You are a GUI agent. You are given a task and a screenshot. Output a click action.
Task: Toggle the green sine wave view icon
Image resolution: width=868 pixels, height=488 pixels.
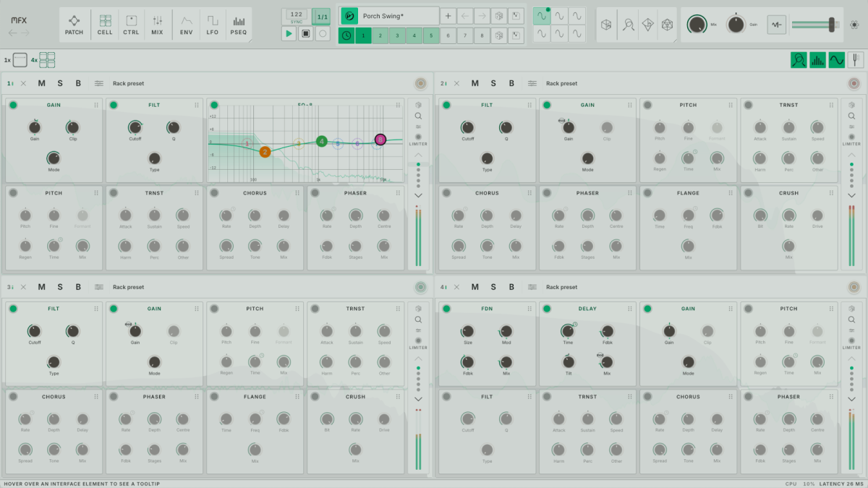(836, 60)
